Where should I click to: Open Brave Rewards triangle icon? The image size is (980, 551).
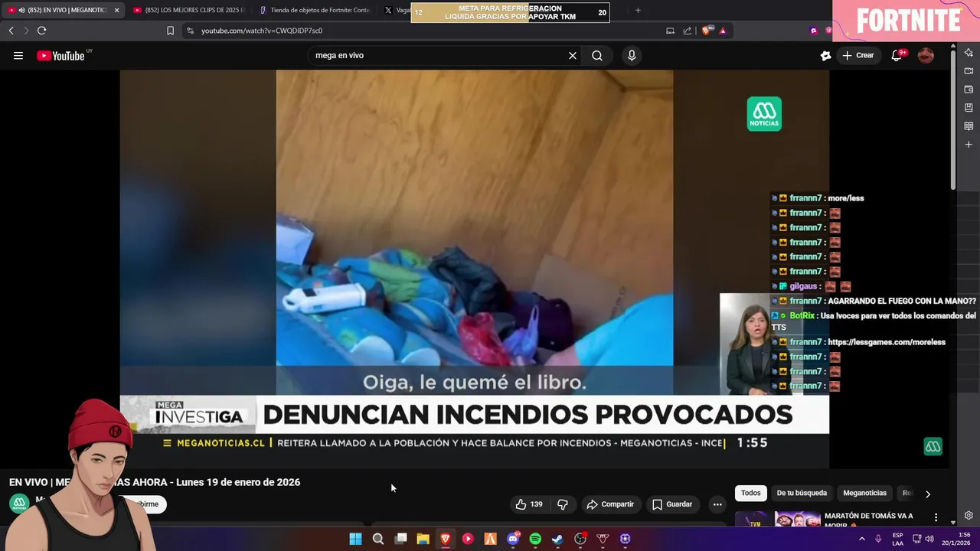pos(722,31)
